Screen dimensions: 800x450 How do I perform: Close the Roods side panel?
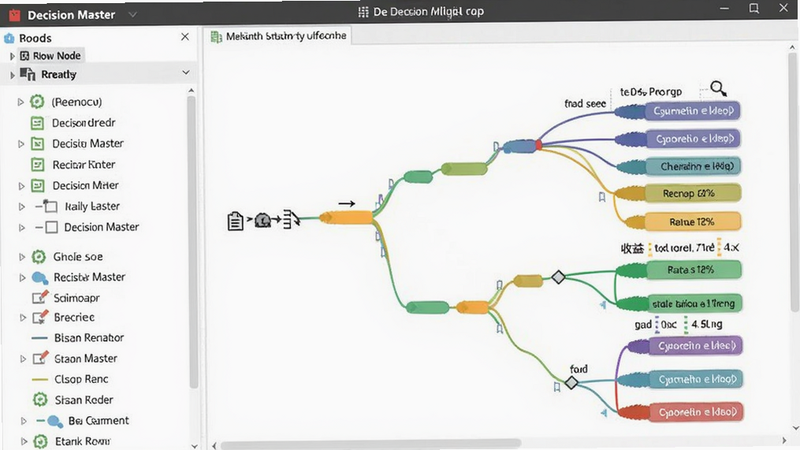[185, 37]
